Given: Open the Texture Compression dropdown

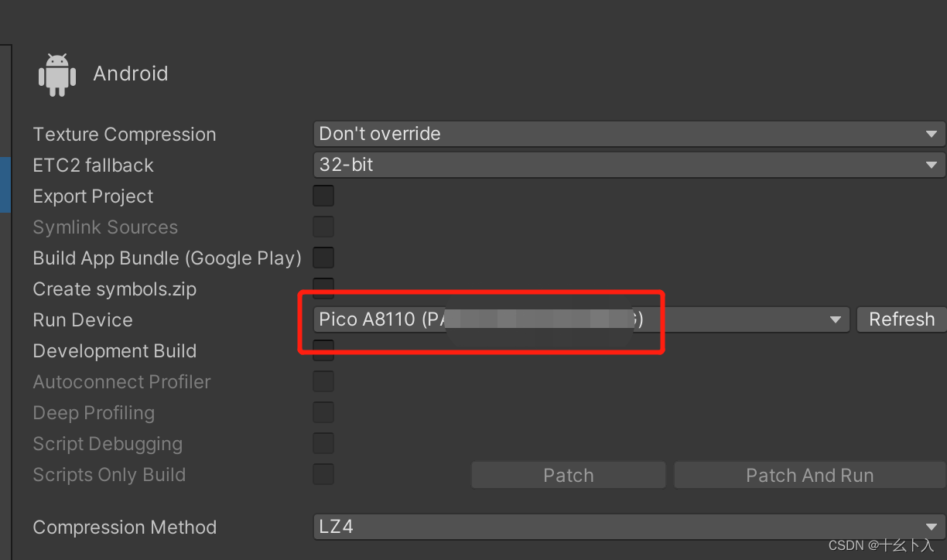Looking at the screenshot, I should coord(629,134).
